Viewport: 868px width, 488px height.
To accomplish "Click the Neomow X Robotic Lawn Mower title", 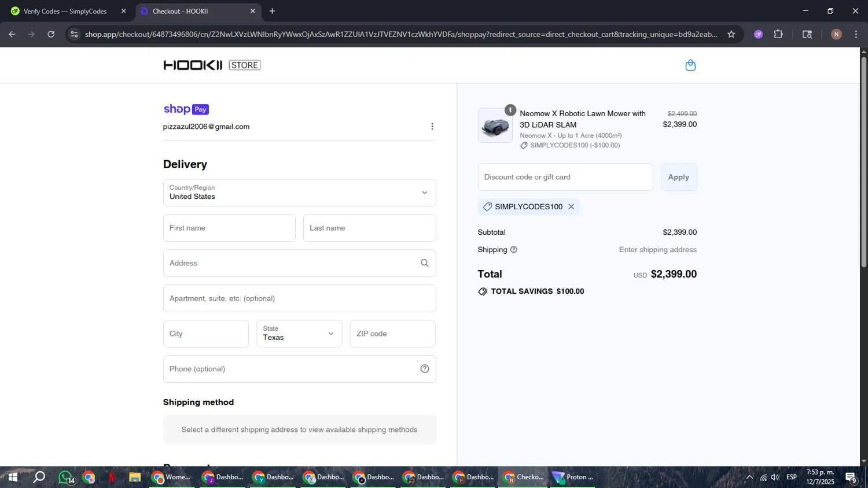I will click(583, 119).
